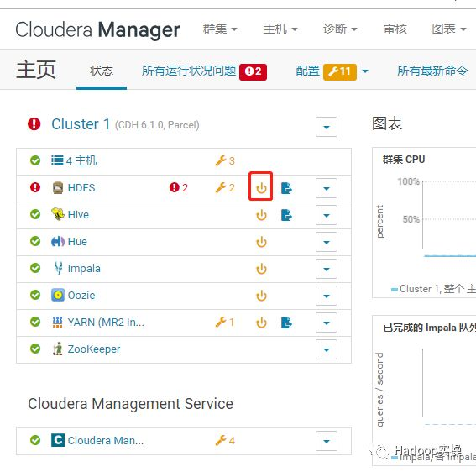Open the Impala service link

coord(84,269)
